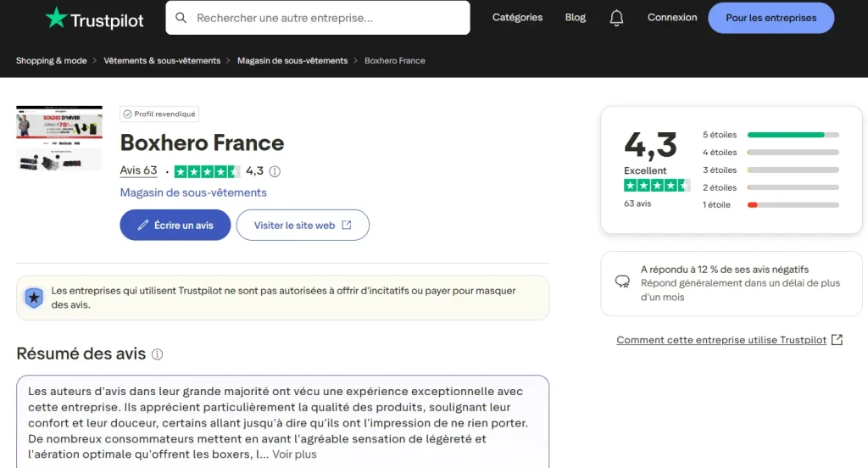Click the Trustpilot star logo

pos(55,18)
